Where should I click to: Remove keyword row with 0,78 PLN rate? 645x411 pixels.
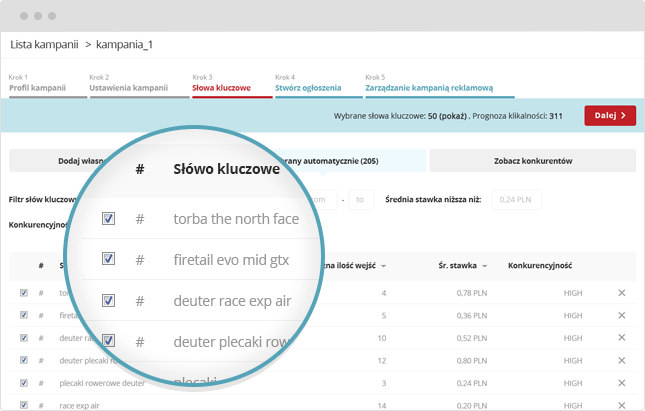tap(622, 293)
